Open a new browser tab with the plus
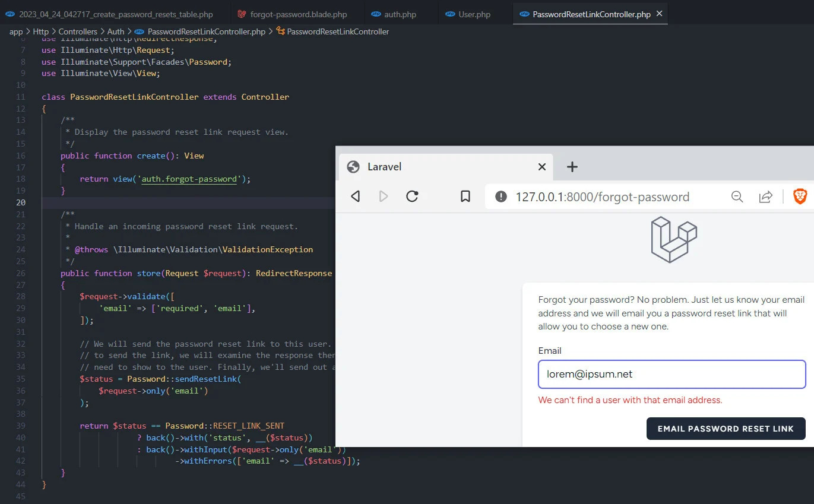The image size is (814, 504). click(572, 167)
